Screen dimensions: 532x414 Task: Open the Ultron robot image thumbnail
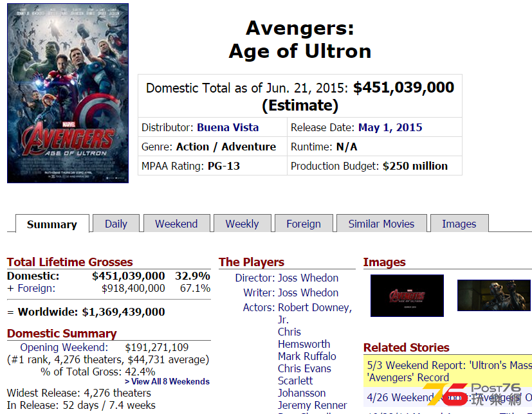click(x=494, y=295)
